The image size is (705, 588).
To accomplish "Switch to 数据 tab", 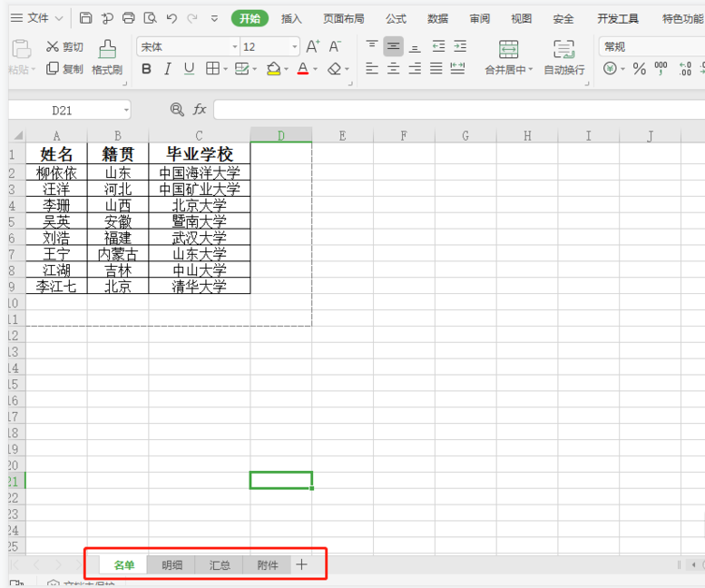I will point(437,18).
